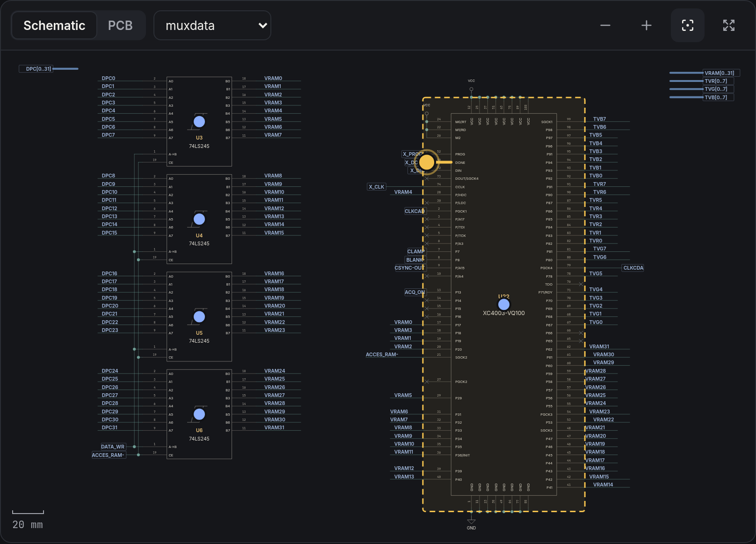Click the TVG[0..7] bus label
The width and height of the screenshot is (756, 544).
pyautogui.click(x=718, y=89)
